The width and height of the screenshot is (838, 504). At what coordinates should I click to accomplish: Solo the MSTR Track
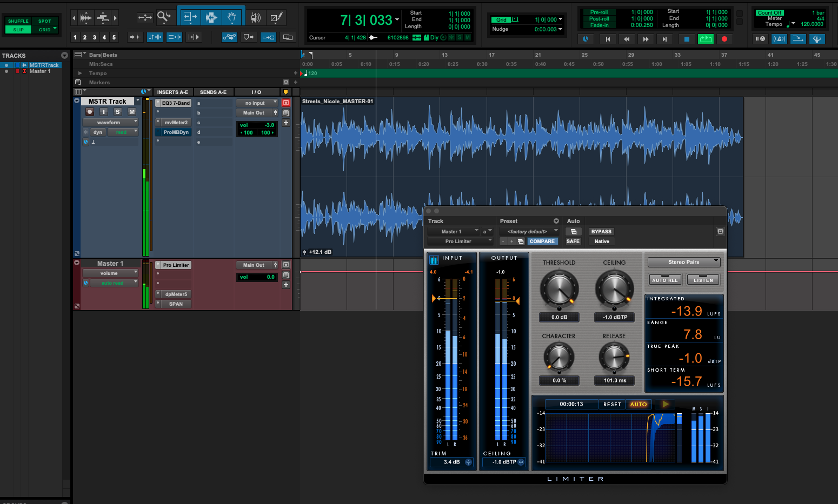(117, 112)
